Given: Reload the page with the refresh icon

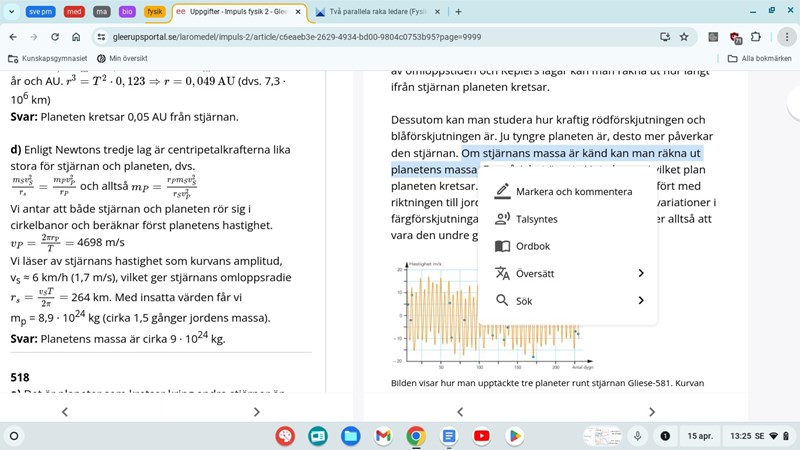Looking at the screenshot, I should point(55,37).
